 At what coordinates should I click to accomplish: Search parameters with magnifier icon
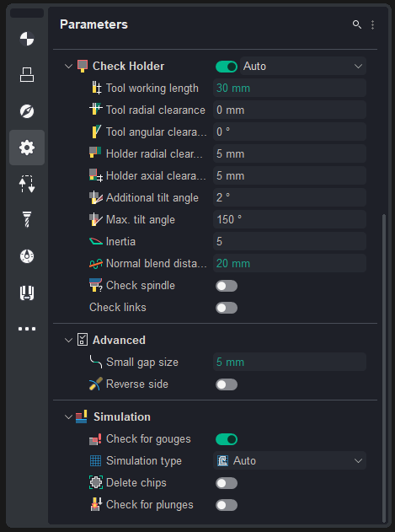[357, 24]
